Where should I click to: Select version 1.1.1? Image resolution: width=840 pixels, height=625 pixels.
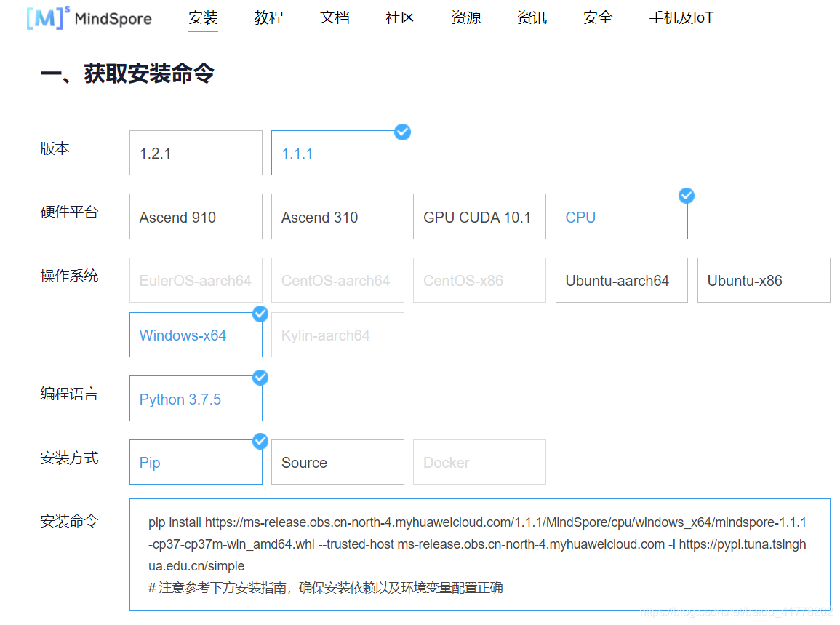(x=337, y=153)
